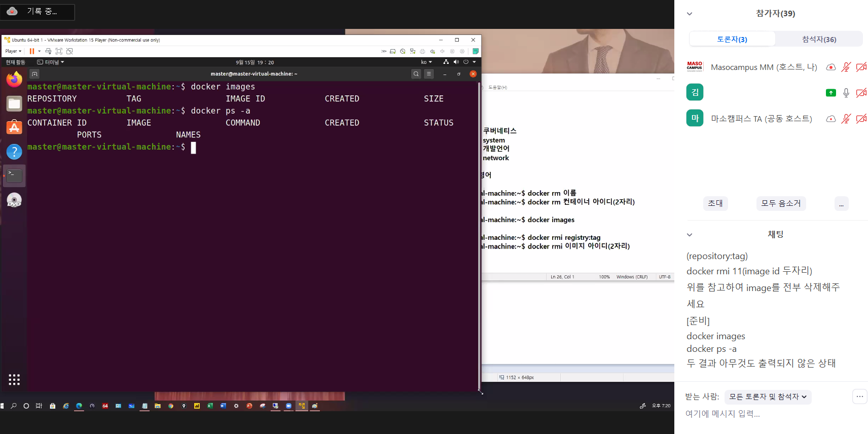This screenshot has width=868, height=434.
Task: Open a new terminal tab
Action: point(34,74)
